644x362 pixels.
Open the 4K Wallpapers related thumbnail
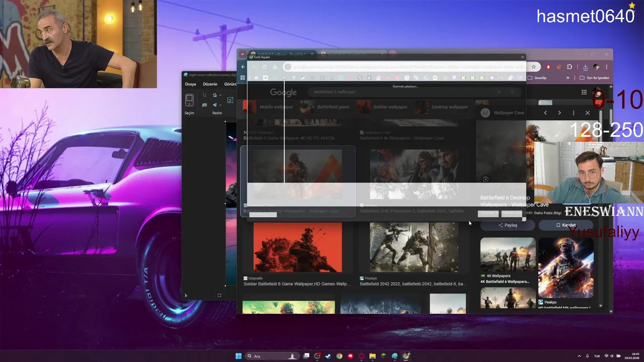pos(508,254)
